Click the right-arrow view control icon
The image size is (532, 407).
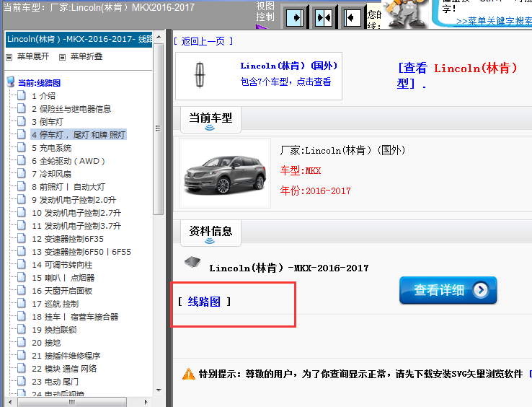295,17
